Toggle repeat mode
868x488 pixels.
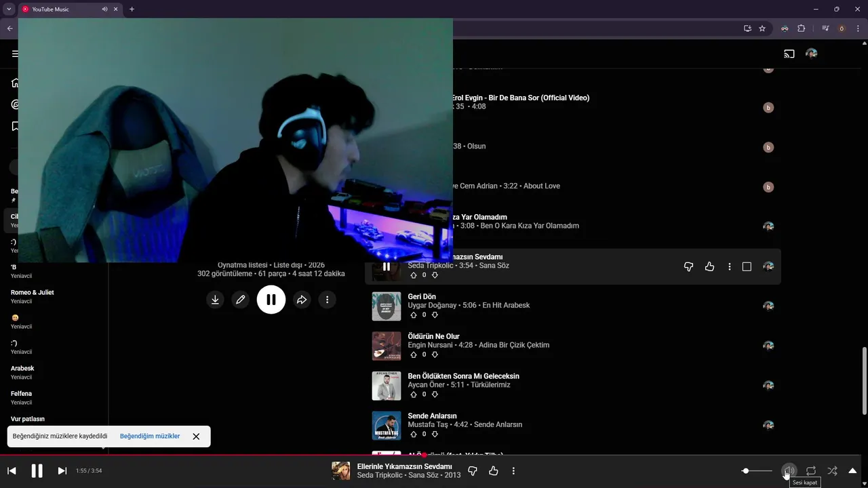[811, 471]
